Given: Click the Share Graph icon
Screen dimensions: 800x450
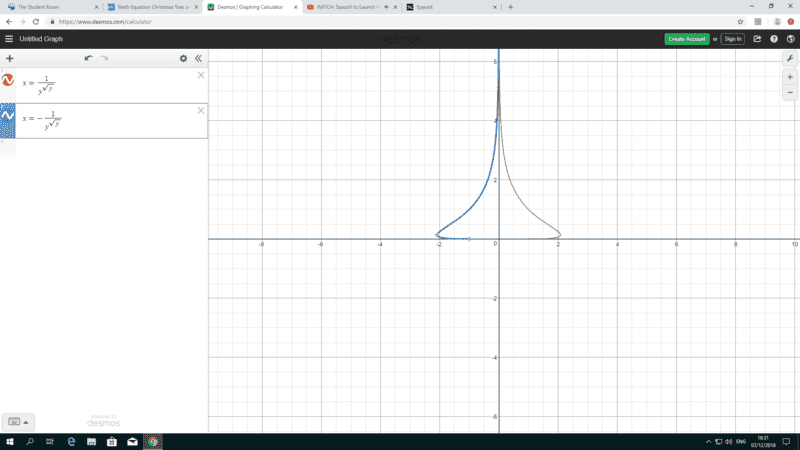Looking at the screenshot, I should coord(757,39).
